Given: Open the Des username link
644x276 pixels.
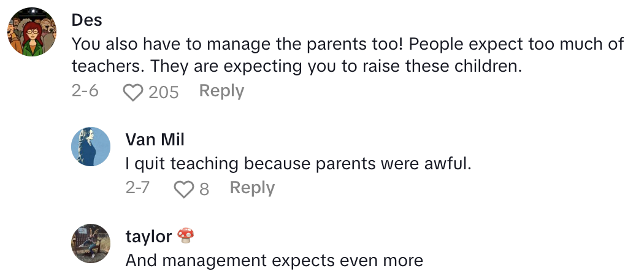Looking at the screenshot, I should tap(86, 20).
